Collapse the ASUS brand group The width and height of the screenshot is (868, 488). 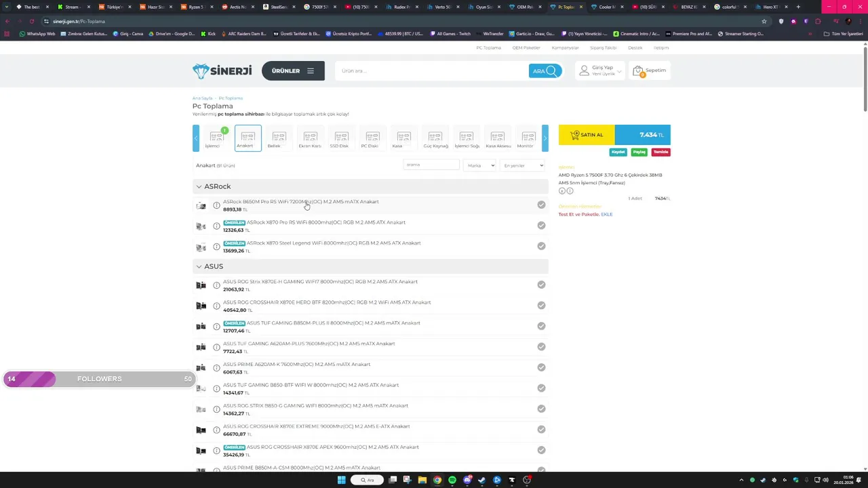click(x=199, y=266)
